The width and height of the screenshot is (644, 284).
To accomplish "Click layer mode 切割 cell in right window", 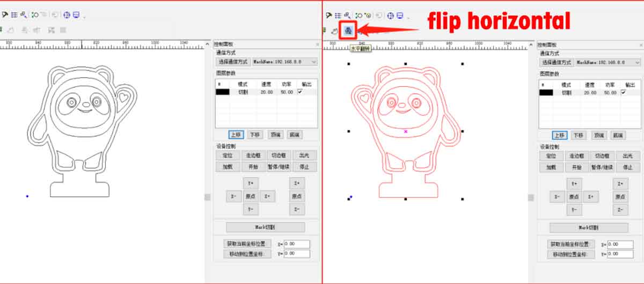I will tap(567, 92).
